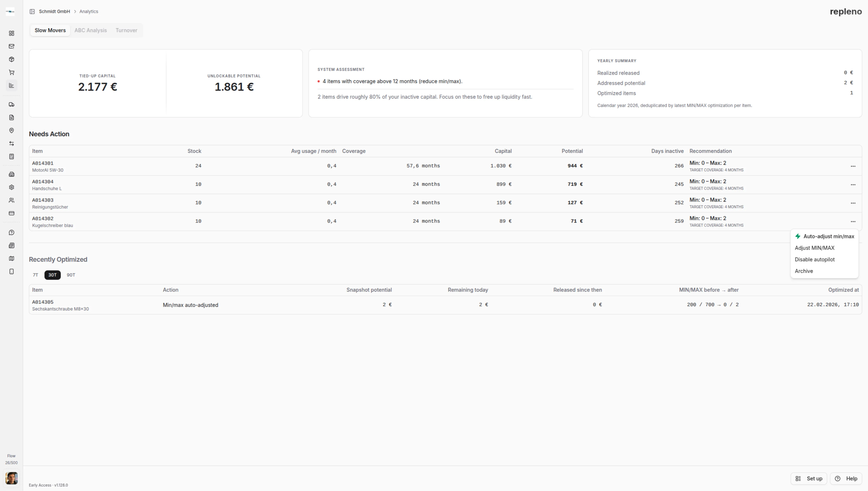The image size is (868, 491).
Task: Click the user avatar thumbnail at bottom left
Action: tap(11, 478)
